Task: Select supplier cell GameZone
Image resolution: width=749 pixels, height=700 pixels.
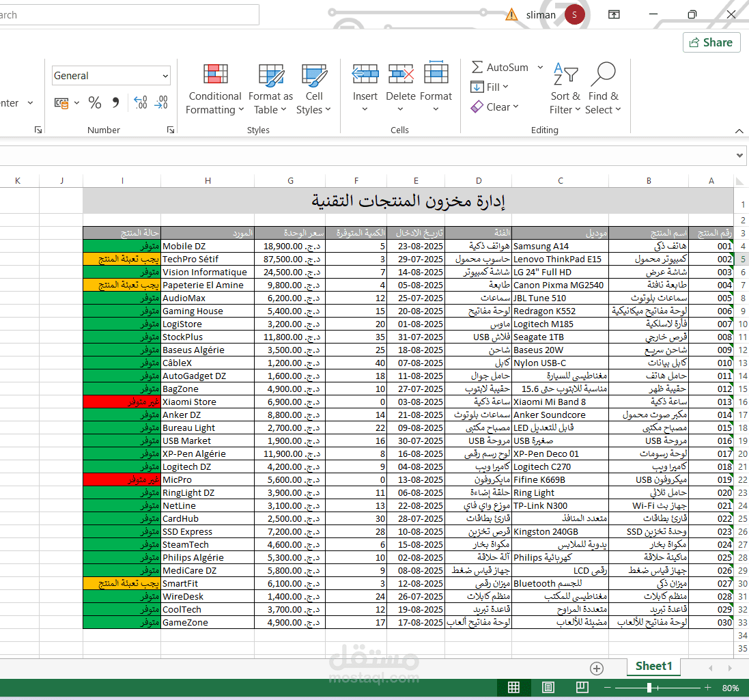Action: (208, 623)
